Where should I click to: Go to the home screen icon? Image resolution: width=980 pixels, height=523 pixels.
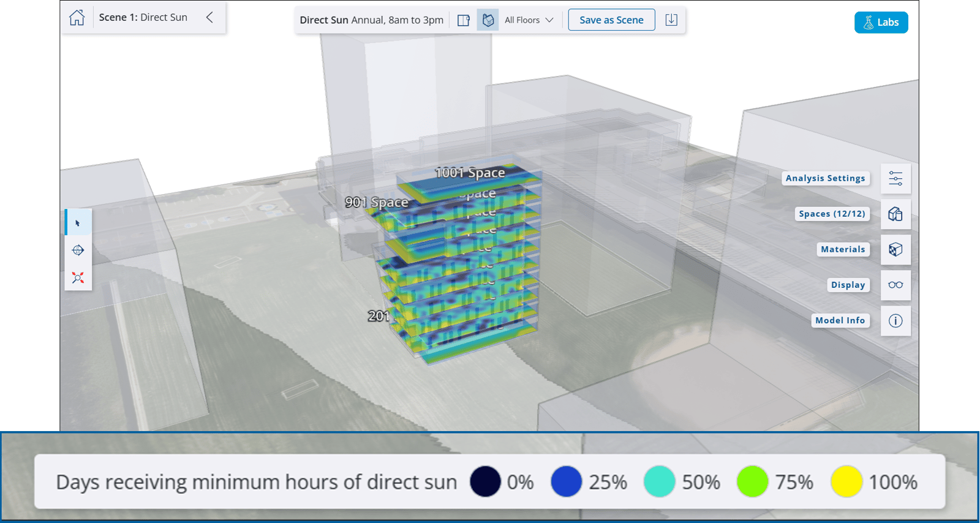click(x=77, y=18)
